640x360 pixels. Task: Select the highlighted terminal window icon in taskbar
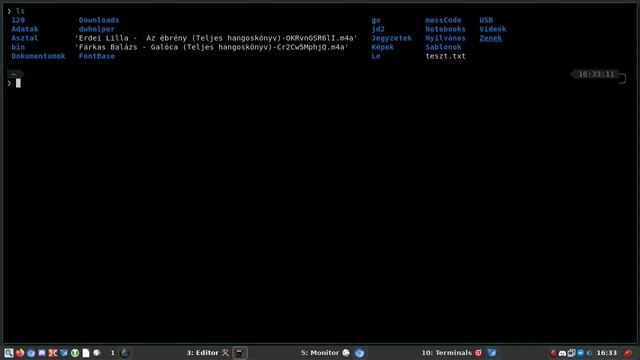[x=240, y=353]
